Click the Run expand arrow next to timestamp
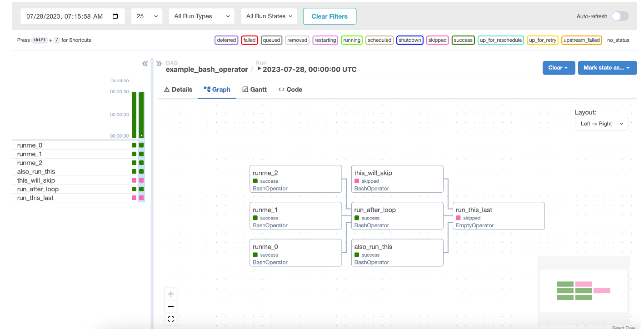 (259, 69)
